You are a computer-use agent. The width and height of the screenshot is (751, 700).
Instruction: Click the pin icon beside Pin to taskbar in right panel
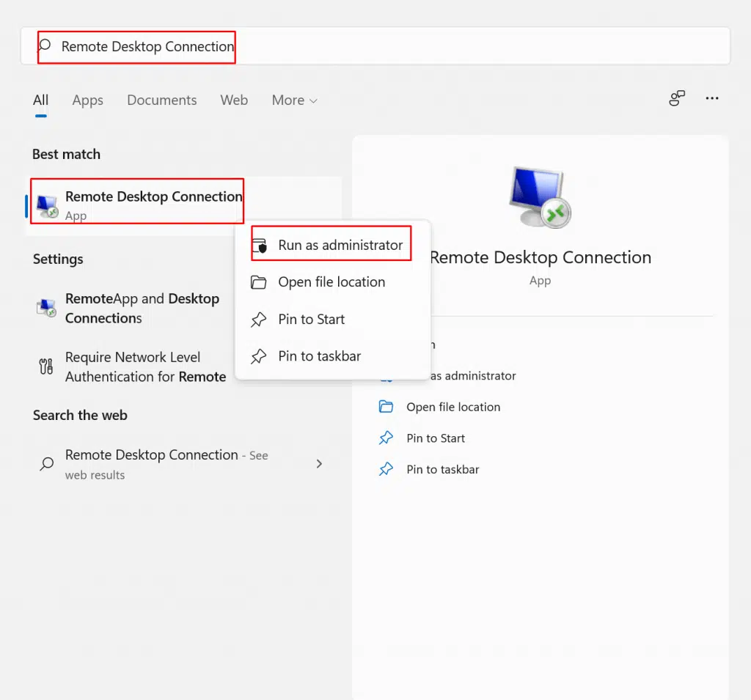[386, 470]
